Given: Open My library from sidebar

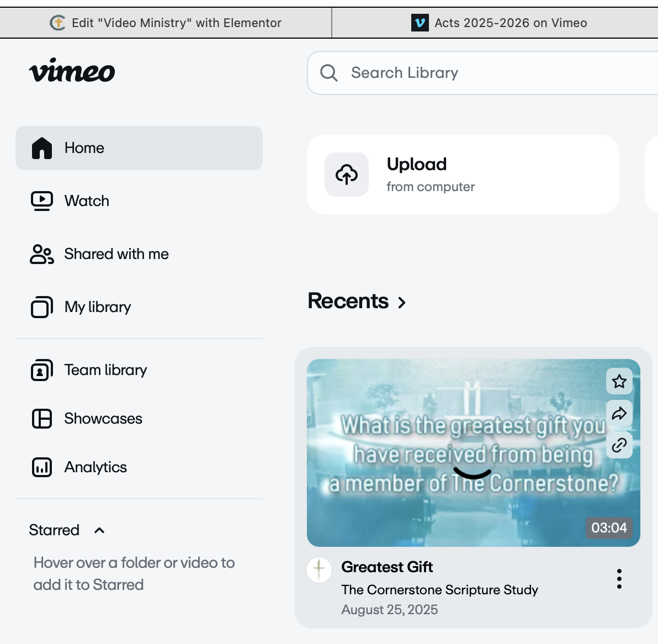Looking at the screenshot, I should pyautogui.click(x=97, y=307).
